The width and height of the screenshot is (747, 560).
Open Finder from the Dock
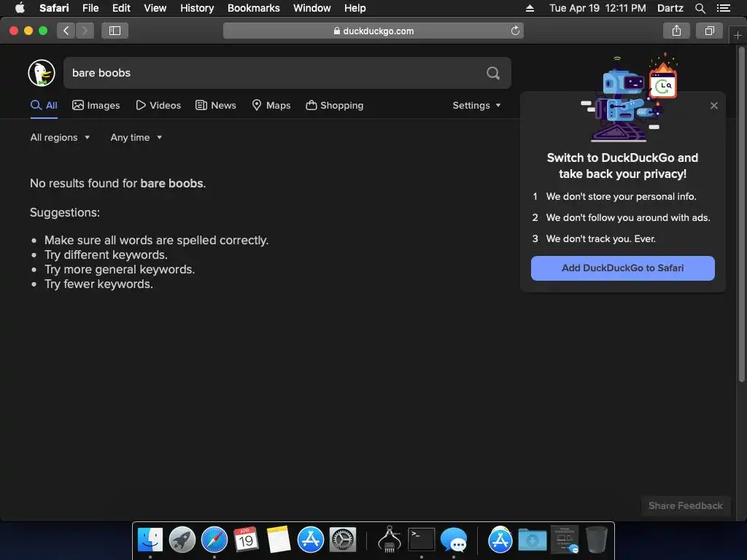(x=150, y=540)
